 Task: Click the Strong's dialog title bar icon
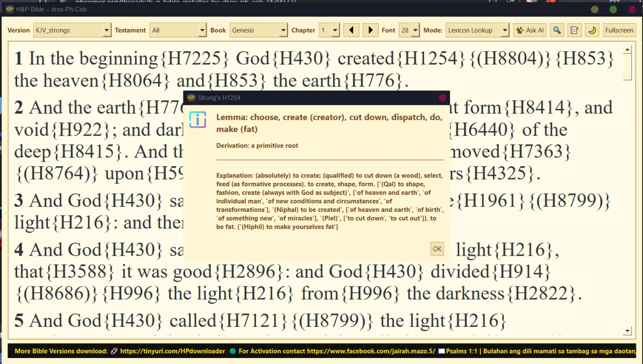191,98
